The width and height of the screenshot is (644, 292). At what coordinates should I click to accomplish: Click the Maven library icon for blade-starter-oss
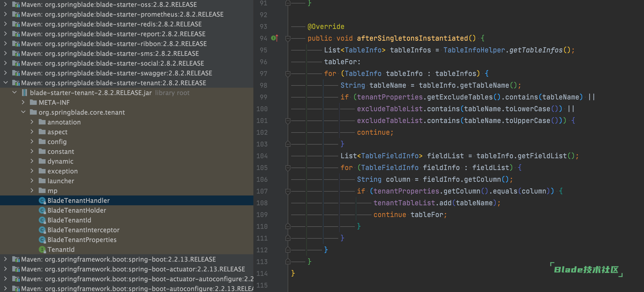(x=16, y=4)
